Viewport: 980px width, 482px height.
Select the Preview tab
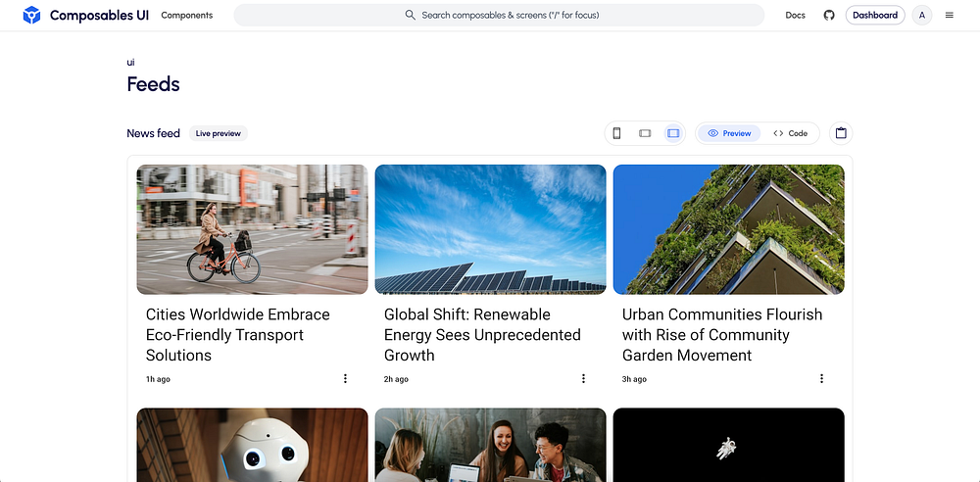729,133
